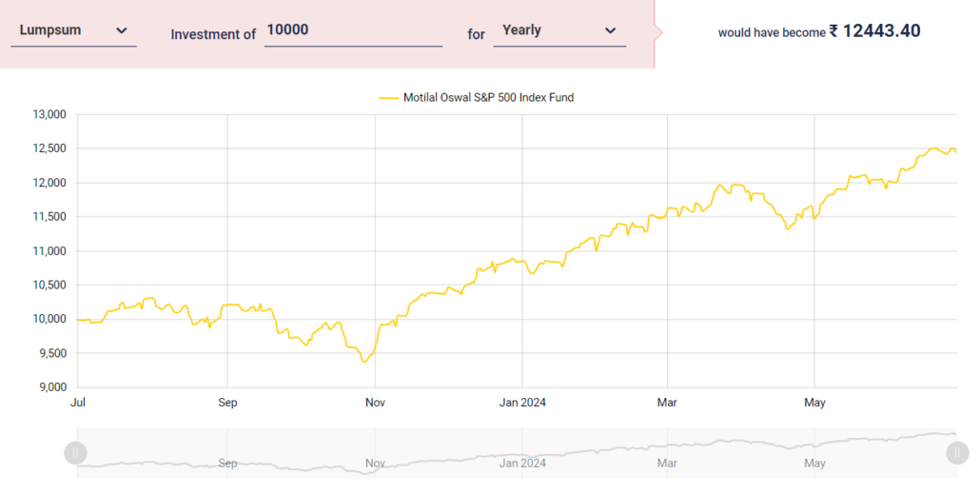Viewport: 980px width, 494px height.
Task: Grab the right range navigator handle
Action: click(956, 453)
